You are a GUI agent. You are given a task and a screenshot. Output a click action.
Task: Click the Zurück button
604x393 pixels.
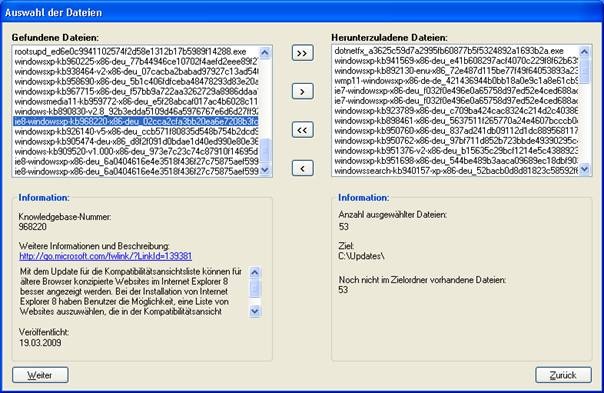pyautogui.click(x=563, y=375)
